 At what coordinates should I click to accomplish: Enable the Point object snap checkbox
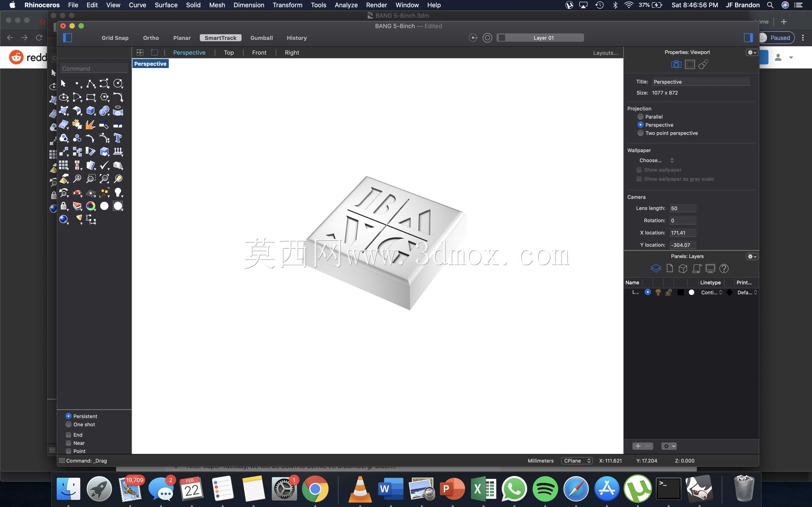click(68, 451)
